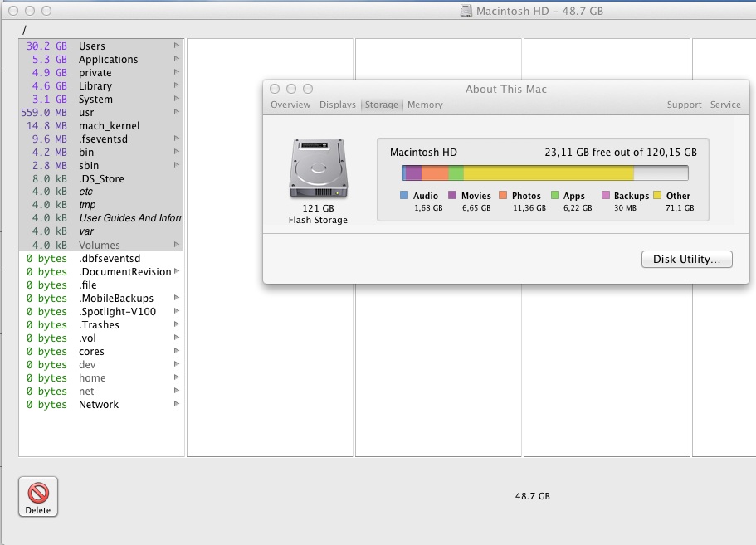Select the Users row

click(x=101, y=46)
